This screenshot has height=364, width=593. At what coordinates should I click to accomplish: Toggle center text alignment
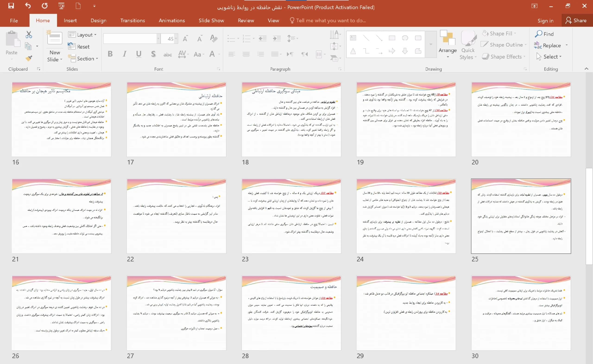coord(246,54)
